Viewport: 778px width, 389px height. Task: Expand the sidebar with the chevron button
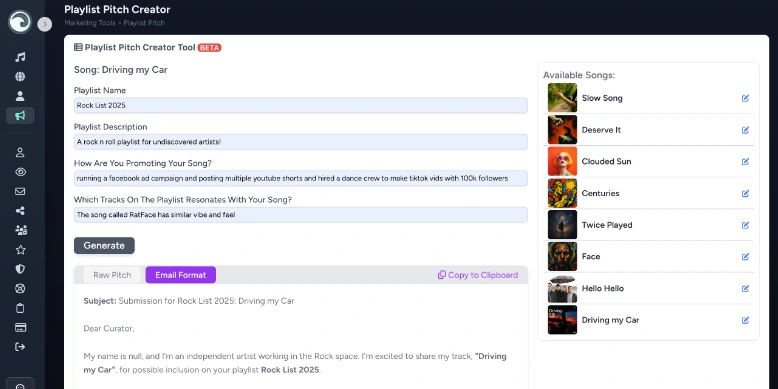(45, 24)
